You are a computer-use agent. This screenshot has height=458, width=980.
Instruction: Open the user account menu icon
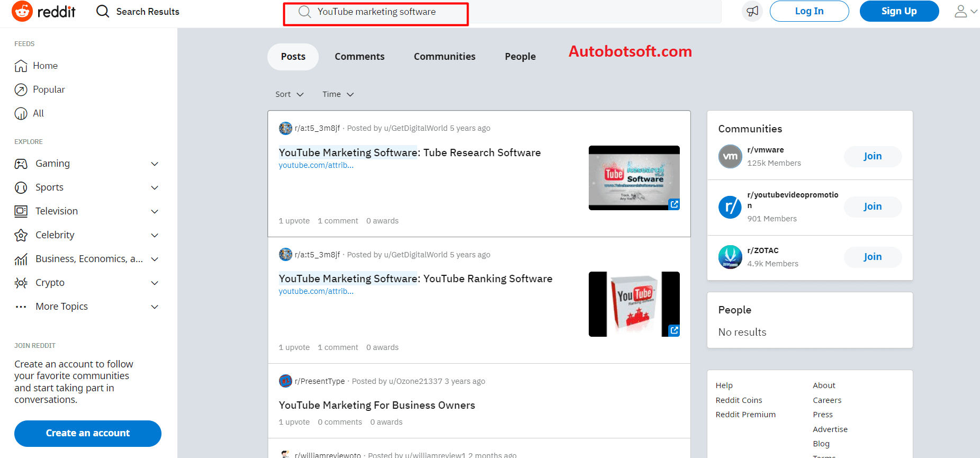966,11
